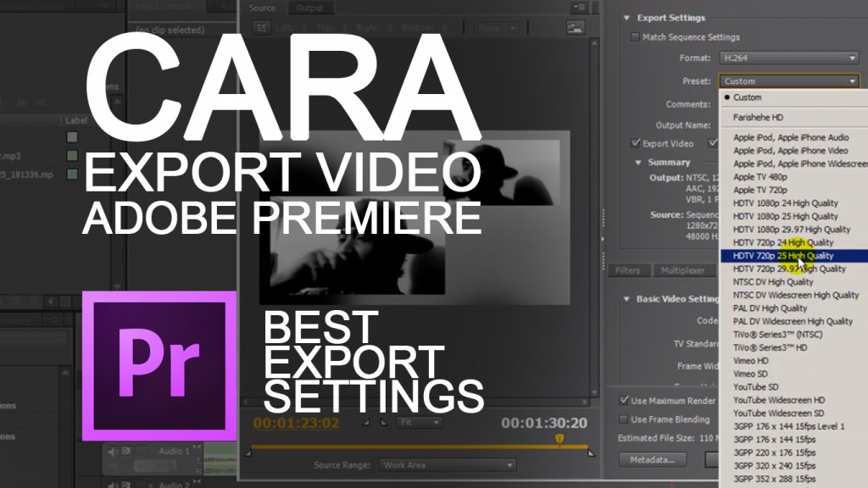Select HDTV 1080p 25 High Quality preset

pos(794,216)
